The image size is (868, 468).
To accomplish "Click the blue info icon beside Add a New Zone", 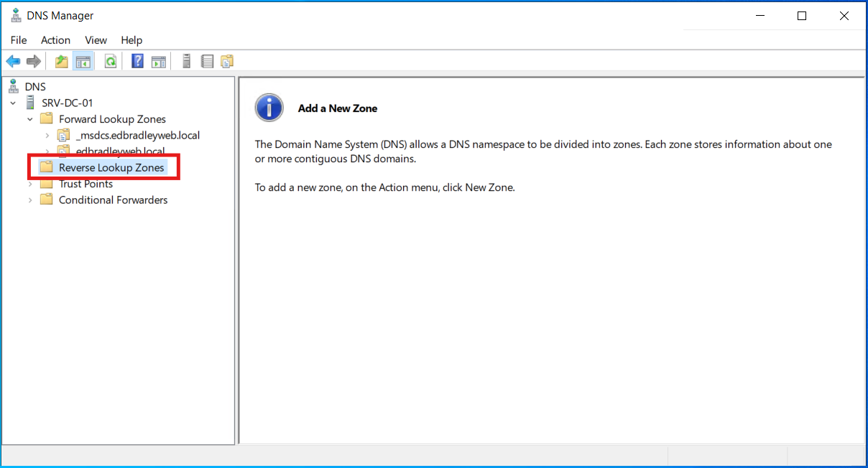I will (x=269, y=107).
